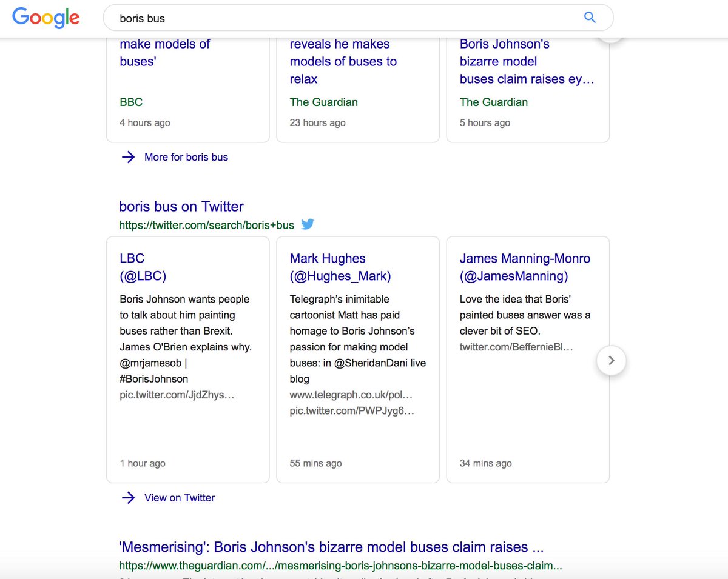This screenshot has height=579, width=728.
Task: Click LBC tweet text about painting buses
Action: tap(186, 339)
